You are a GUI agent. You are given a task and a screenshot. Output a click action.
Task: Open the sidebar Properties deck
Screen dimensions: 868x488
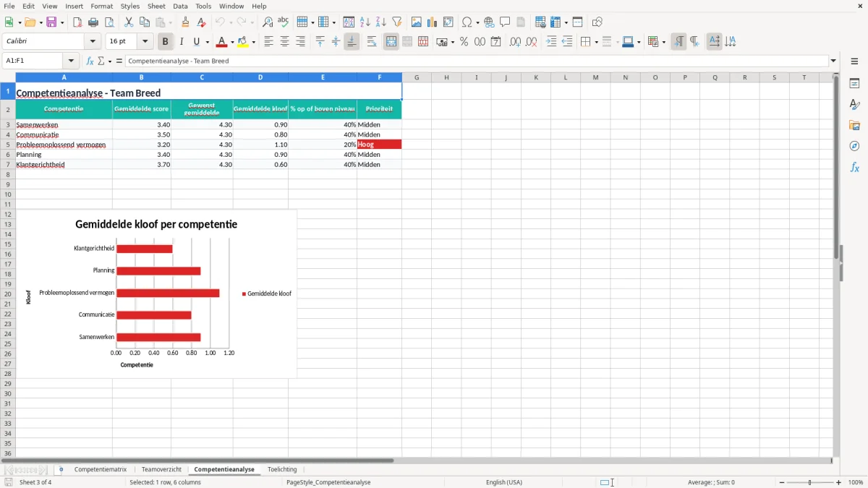point(854,84)
